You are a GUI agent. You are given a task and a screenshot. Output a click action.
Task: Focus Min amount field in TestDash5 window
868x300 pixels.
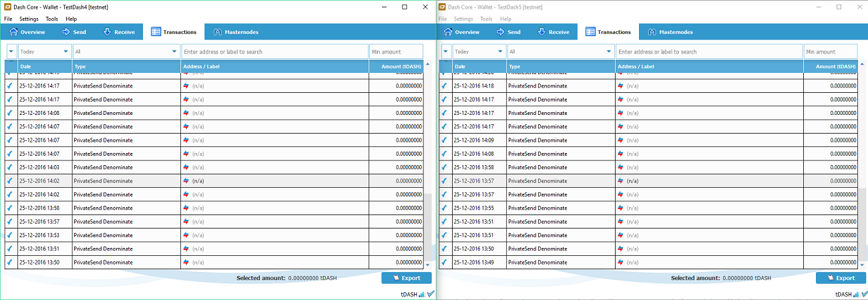(x=830, y=51)
